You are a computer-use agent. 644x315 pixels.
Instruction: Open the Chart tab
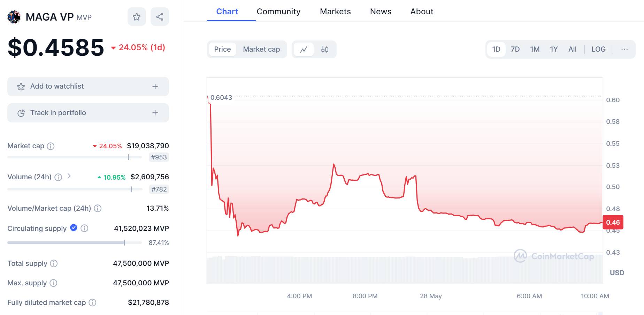(227, 12)
